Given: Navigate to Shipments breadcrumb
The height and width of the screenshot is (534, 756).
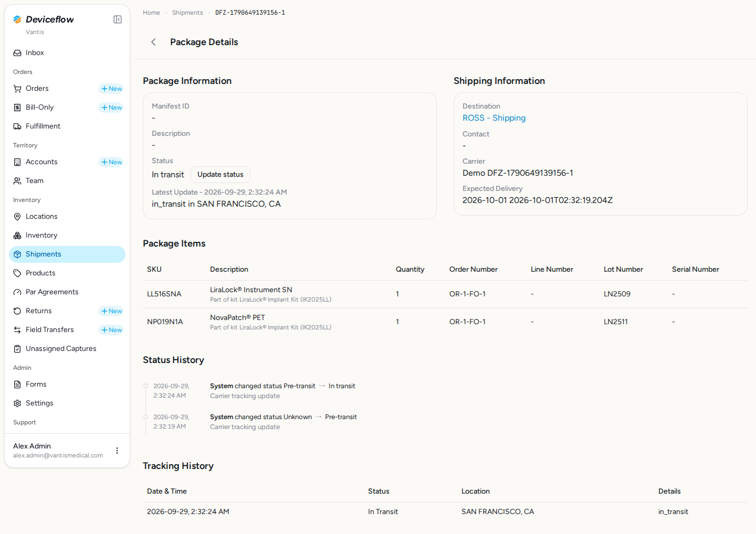Looking at the screenshot, I should tap(187, 13).
